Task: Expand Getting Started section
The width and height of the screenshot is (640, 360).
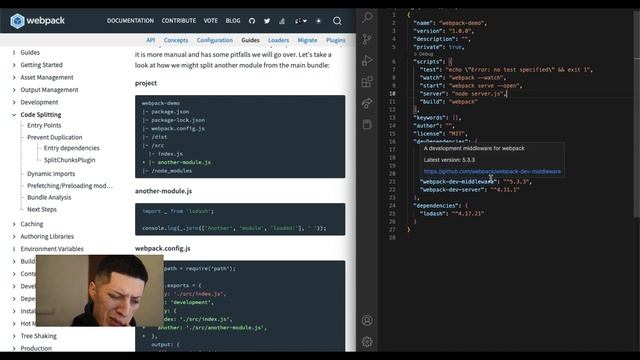Action: (x=14, y=65)
